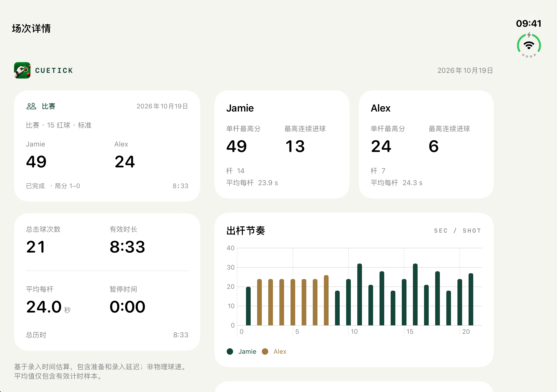Click the 局分 1–0 frame score
The width and height of the screenshot is (557, 392).
coord(67,186)
